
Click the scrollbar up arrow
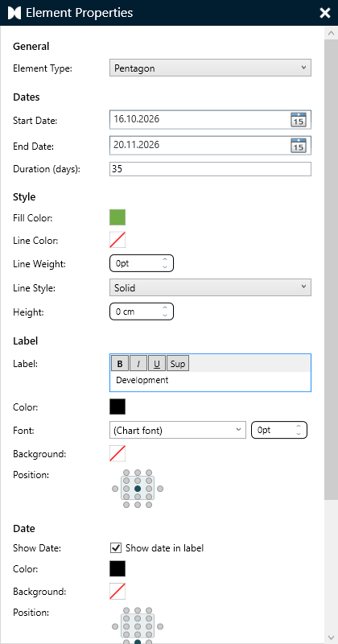tap(330, 34)
